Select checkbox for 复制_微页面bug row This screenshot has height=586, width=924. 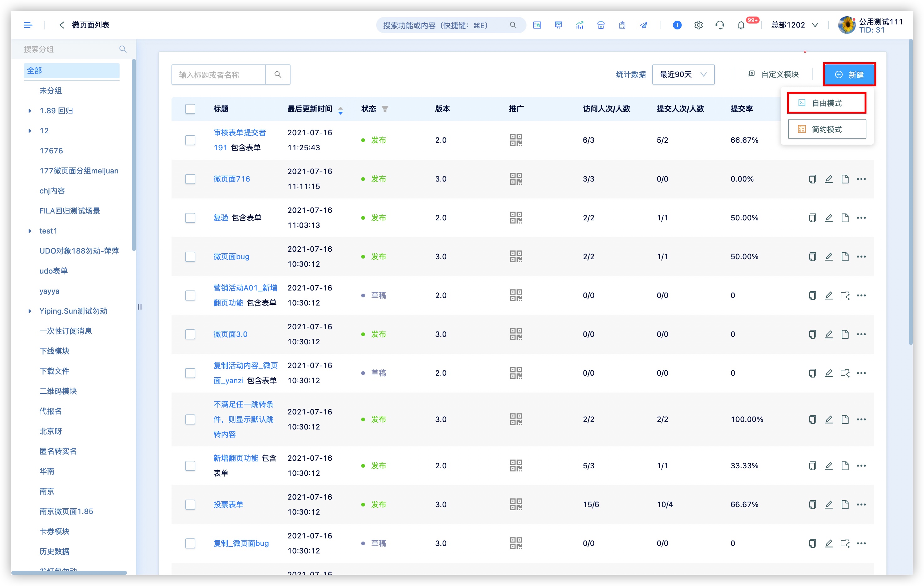pos(190,543)
